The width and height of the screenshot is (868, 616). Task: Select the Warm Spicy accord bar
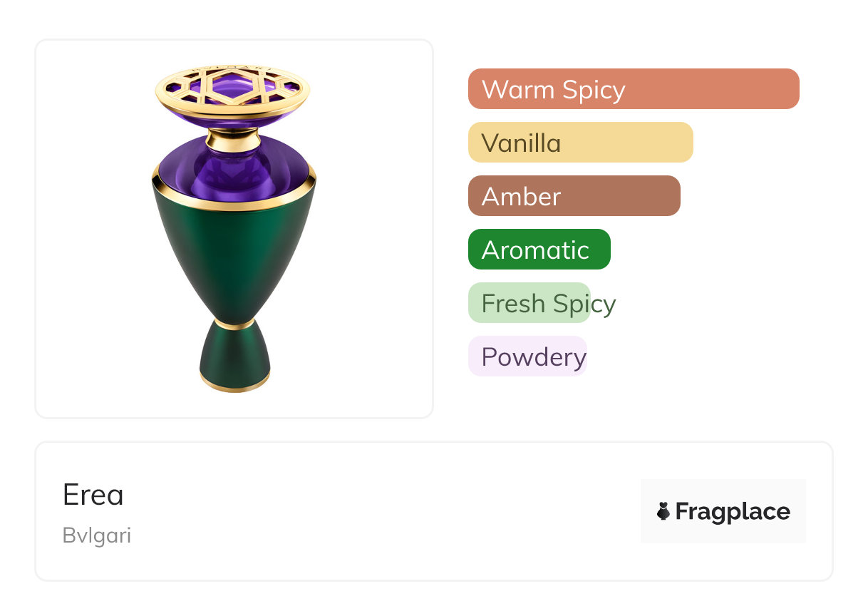click(x=633, y=89)
